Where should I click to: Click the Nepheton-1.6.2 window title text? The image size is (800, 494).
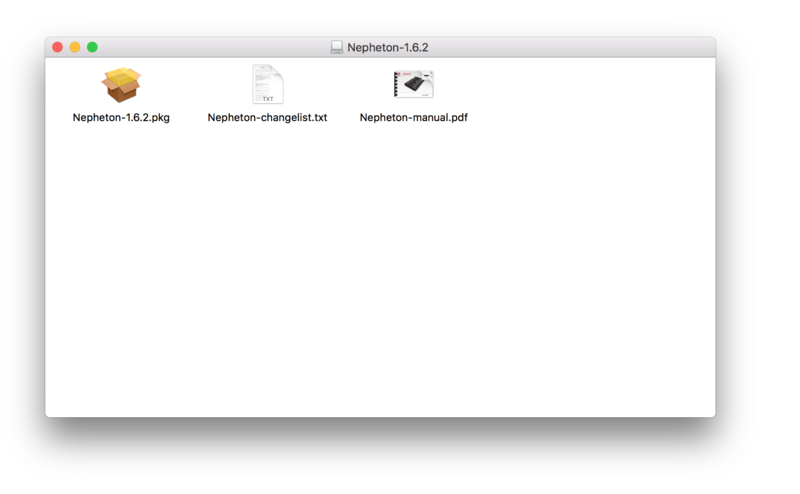[x=388, y=47]
